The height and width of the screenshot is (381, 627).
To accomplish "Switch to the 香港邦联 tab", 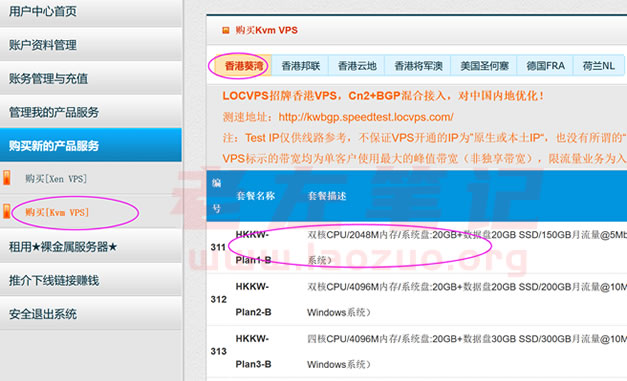I will pyautogui.click(x=301, y=66).
